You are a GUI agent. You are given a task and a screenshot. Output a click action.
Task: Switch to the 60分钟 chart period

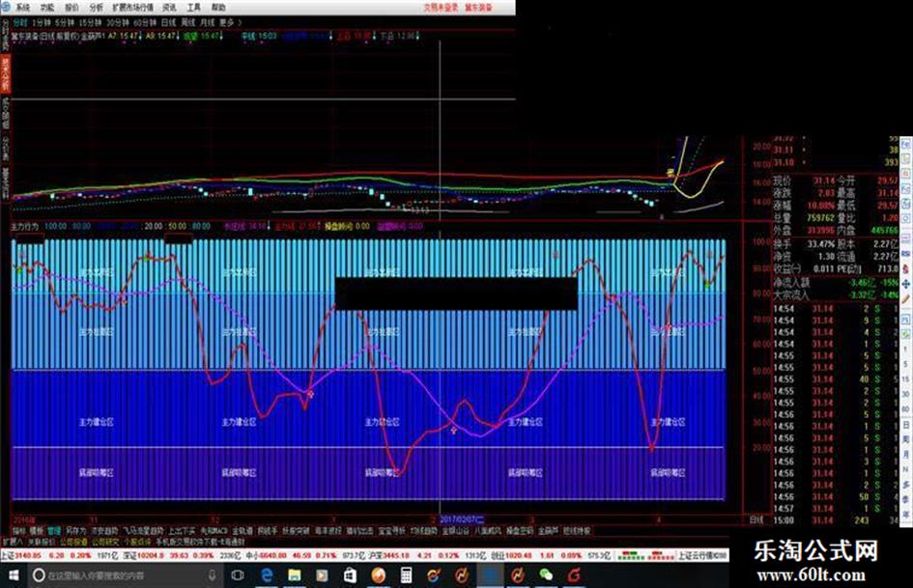pyautogui.click(x=145, y=22)
